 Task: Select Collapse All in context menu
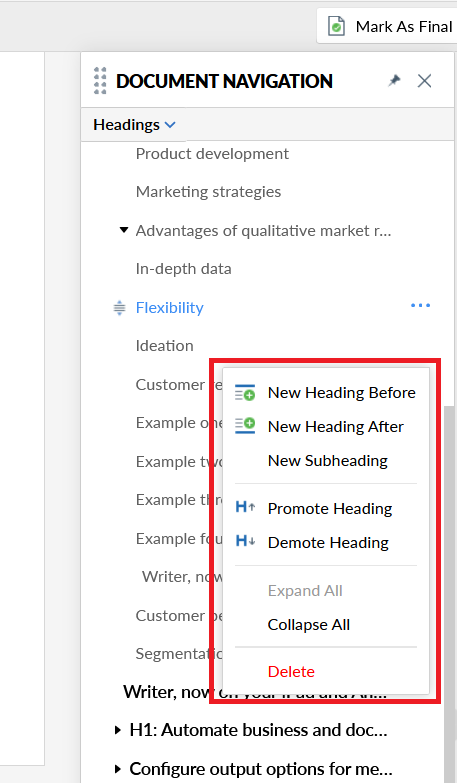tap(309, 625)
